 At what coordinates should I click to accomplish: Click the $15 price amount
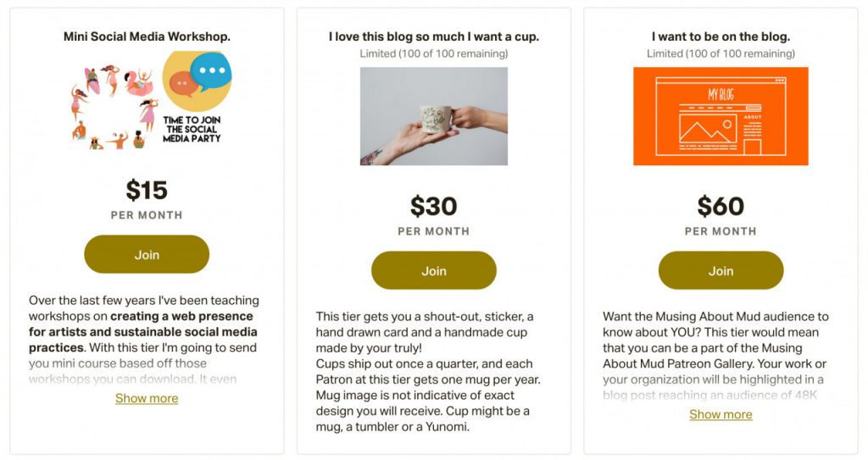147,190
